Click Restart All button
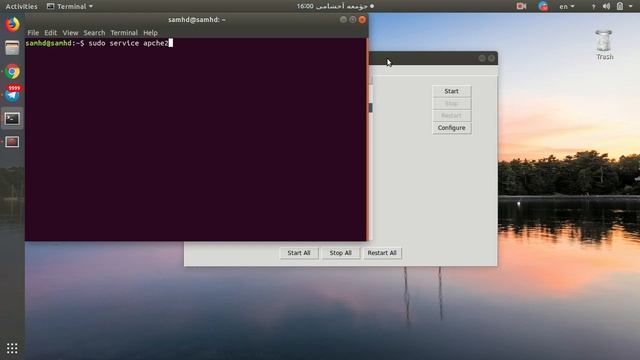640x360 pixels. point(382,253)
